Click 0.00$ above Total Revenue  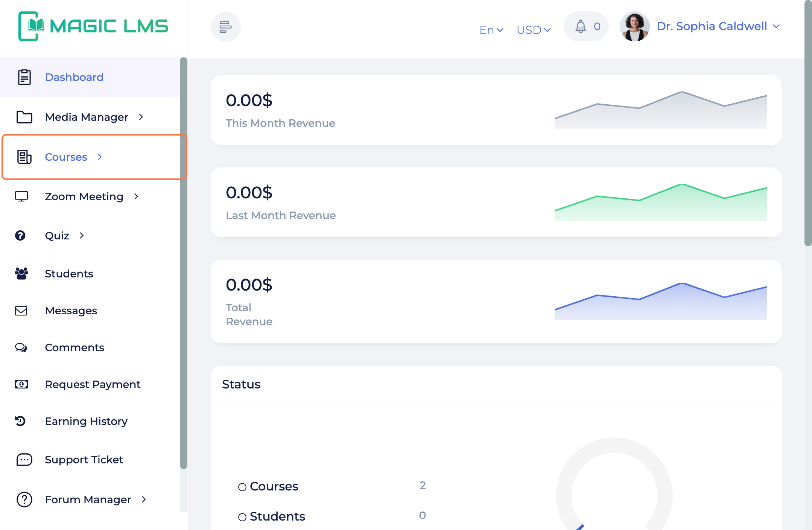pyautogui.click(x=249, y=285)
